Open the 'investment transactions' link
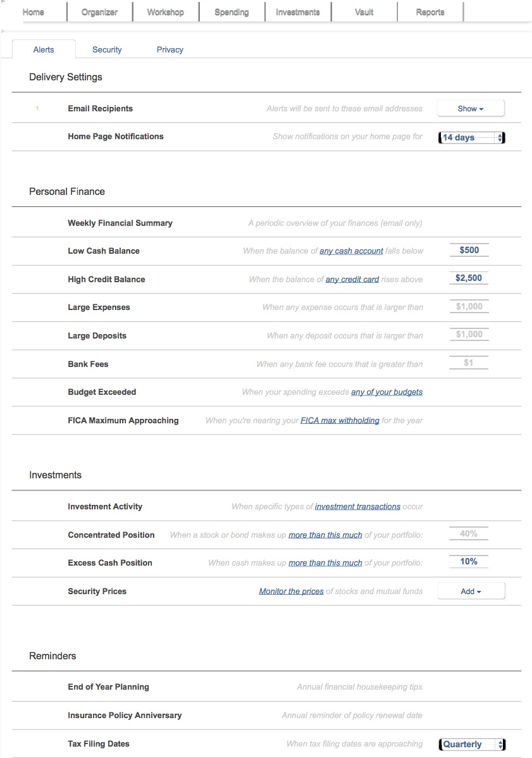532x758 pixels. coord(357,507)
